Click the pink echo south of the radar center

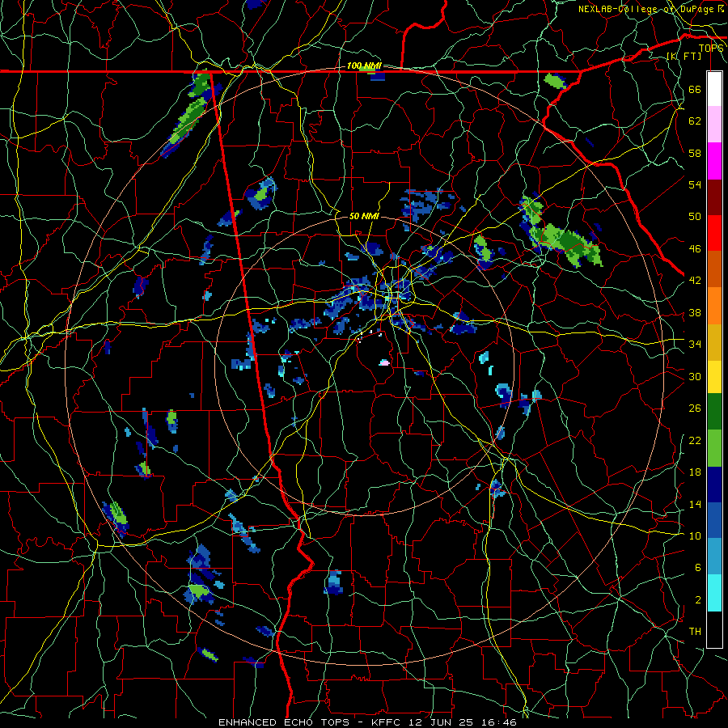[384, 362]
